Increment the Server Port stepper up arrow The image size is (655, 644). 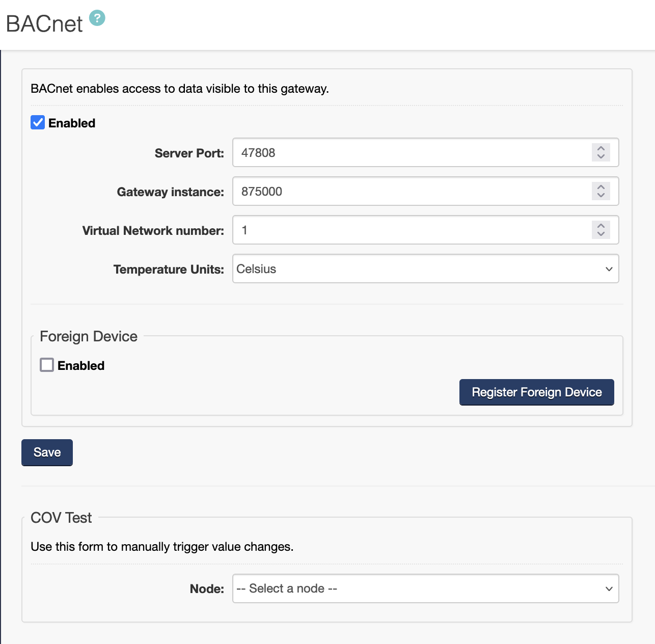click(x=601, y=148)
